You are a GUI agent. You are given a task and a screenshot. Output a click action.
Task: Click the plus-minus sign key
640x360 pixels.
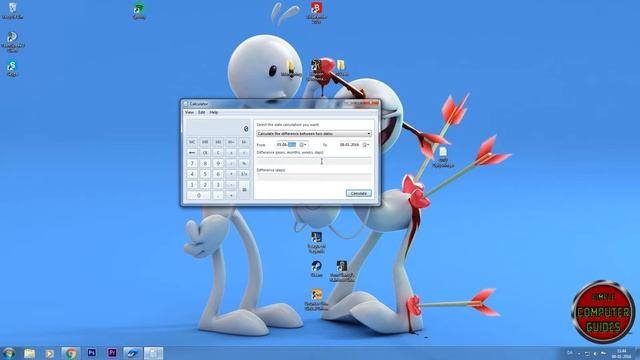click(231, 153)
